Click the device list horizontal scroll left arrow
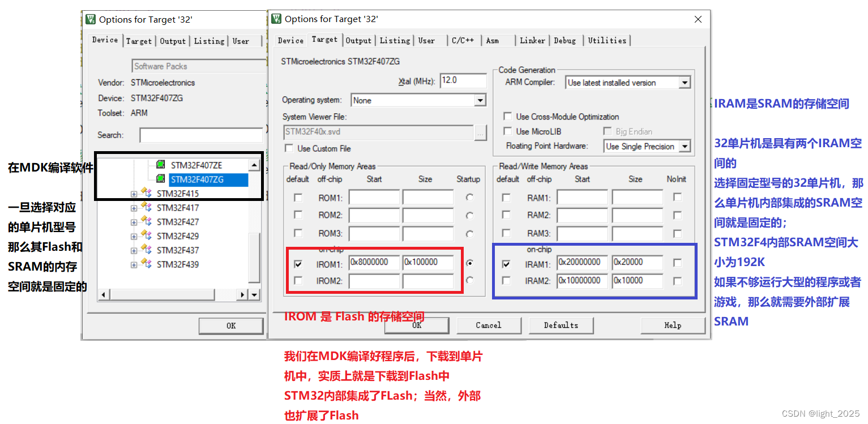This screenshot has height=424, width=868. (x=104, y=295)
